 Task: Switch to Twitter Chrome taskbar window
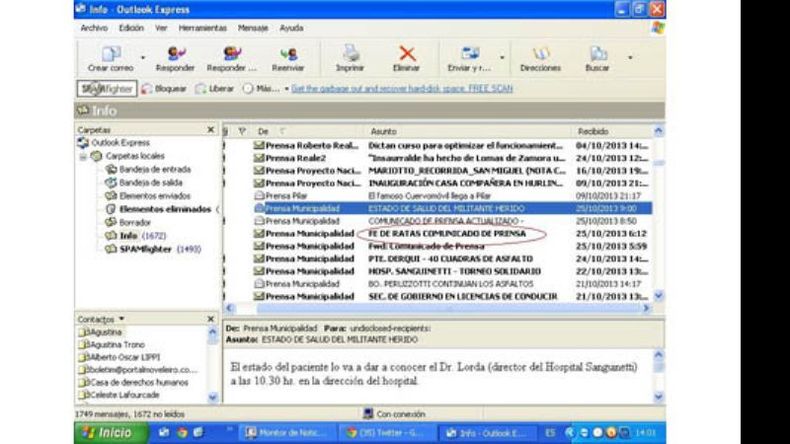pos(386,433)
